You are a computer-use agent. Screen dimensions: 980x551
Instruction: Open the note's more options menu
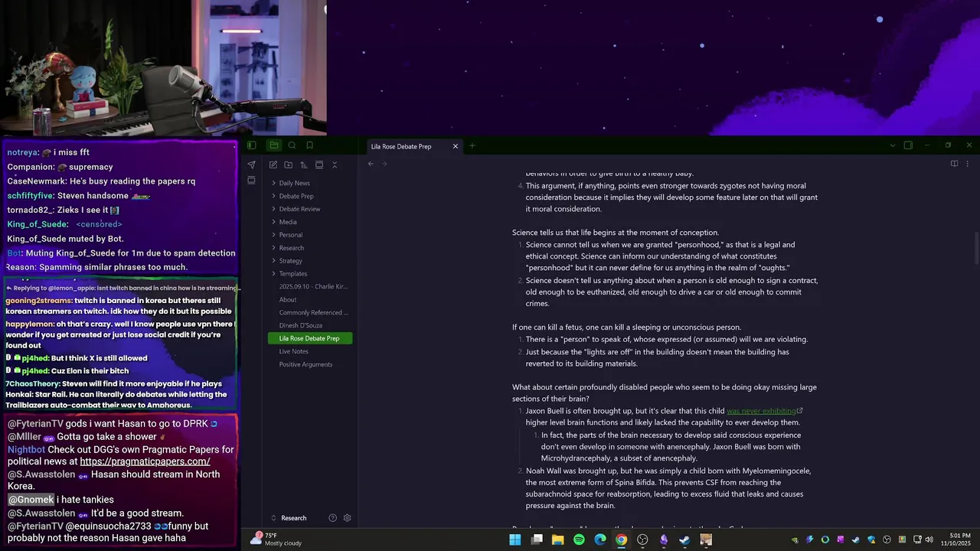pos(967,164)
